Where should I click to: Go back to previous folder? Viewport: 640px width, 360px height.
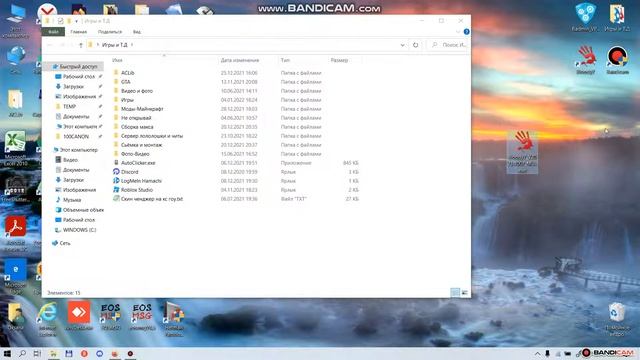[50, 45]
